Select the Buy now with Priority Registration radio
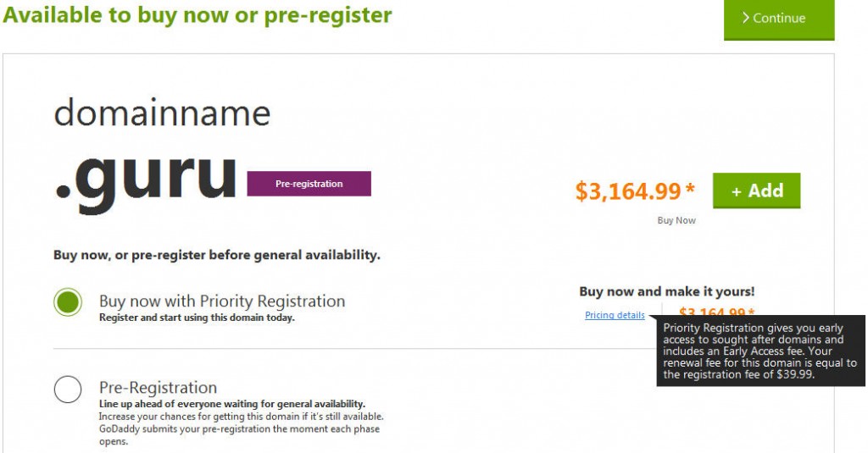 pos(68,302)
